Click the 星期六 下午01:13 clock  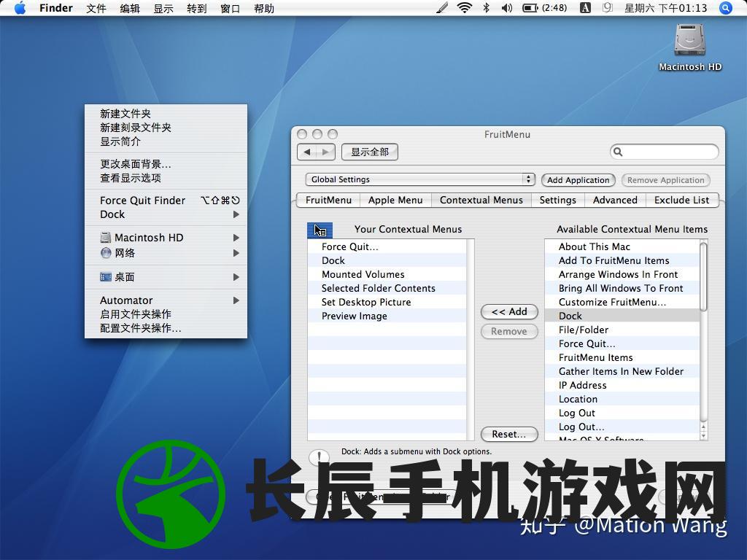tap(665, 8)
